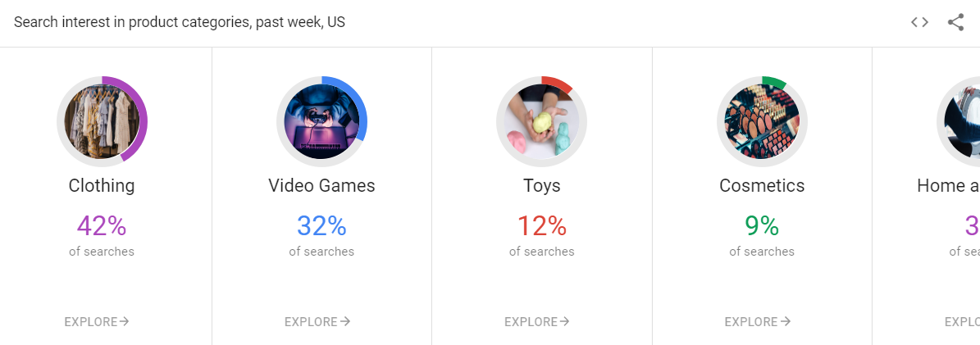
Task: Select the Toys category label
Action: tap(542, 186)
